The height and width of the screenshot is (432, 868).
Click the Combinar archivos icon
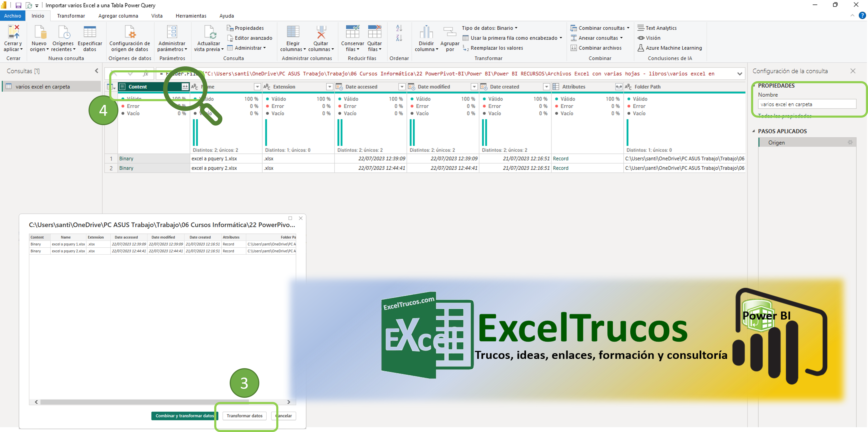point(574,48)
